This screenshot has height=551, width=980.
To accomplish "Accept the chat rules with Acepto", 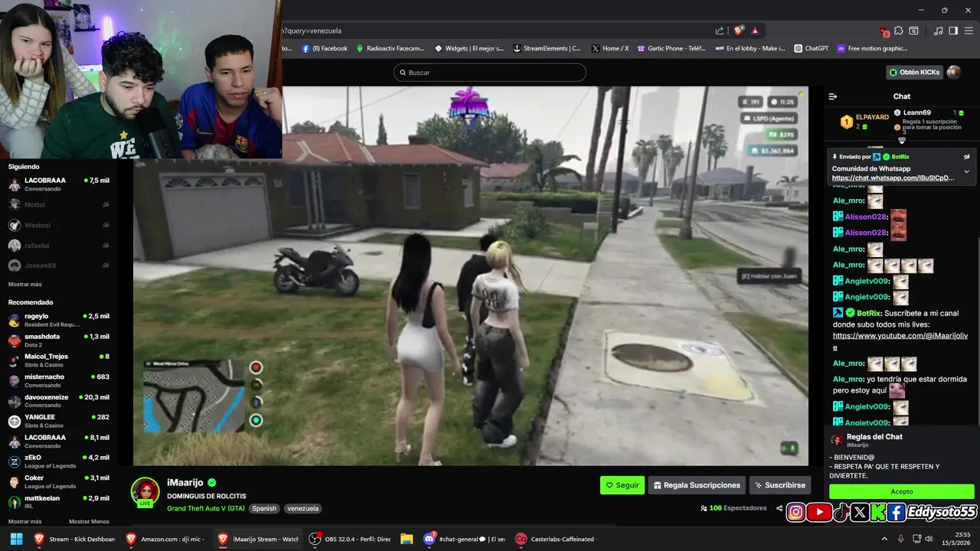I will pyautogui.click(x=901, y=491).
